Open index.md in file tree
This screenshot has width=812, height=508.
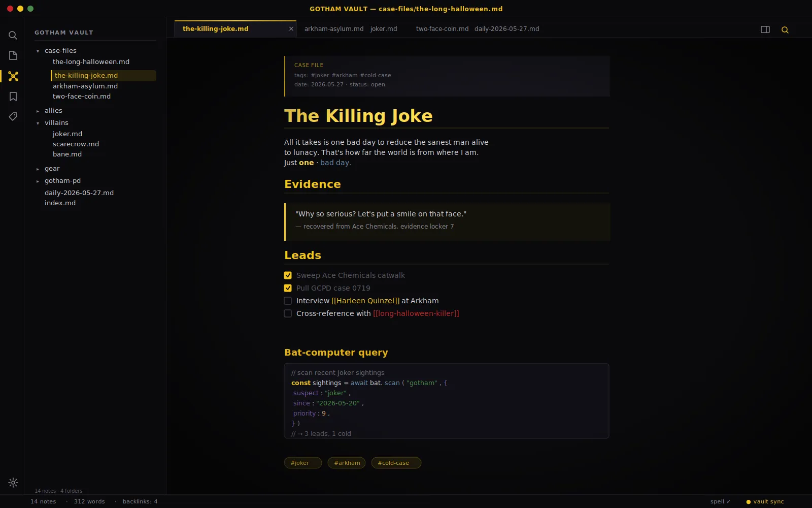click(x=60, y=203)
